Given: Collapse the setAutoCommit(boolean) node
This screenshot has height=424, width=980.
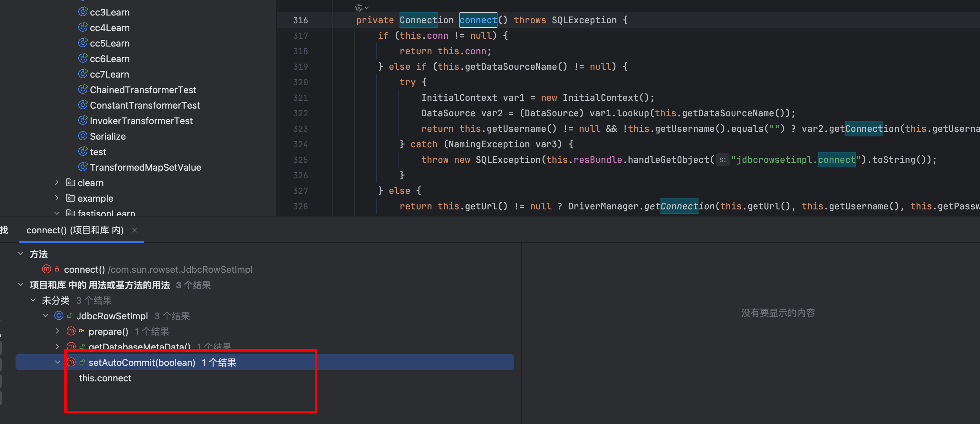Looking at the screenshot, I should tap(57, 362).
